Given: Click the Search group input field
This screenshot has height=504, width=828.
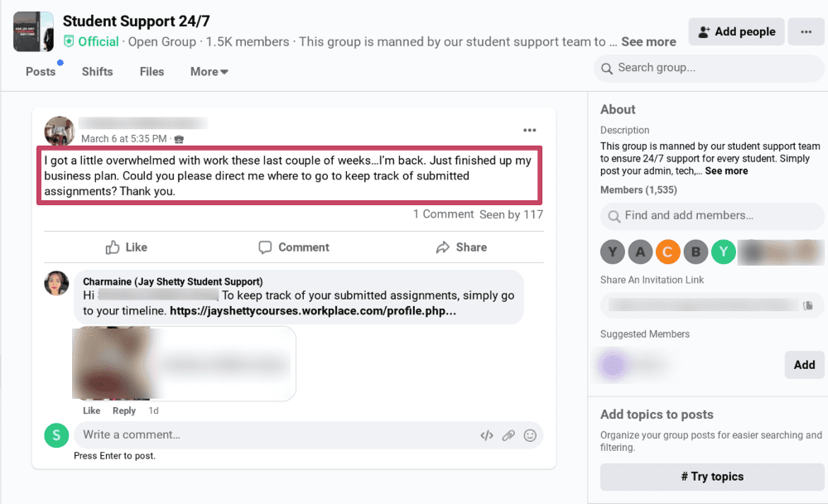Looking at the screenshot, I should click(709, 68).
